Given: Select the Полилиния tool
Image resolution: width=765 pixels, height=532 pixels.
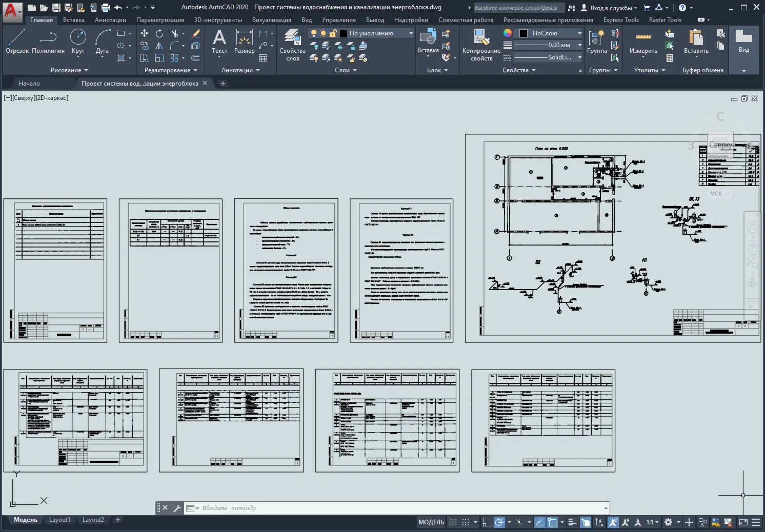Looking at the screenshot, I should click(x=48, y=42).
